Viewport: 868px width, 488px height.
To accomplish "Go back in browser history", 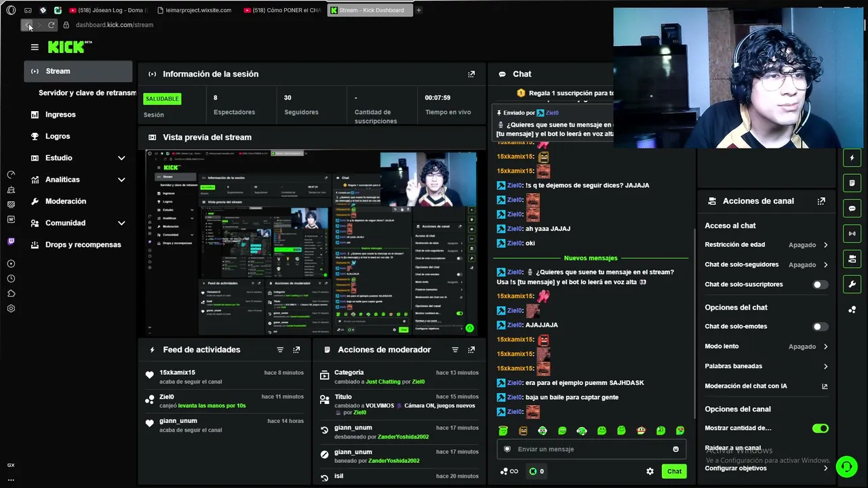I will click(x=28, y=25).
